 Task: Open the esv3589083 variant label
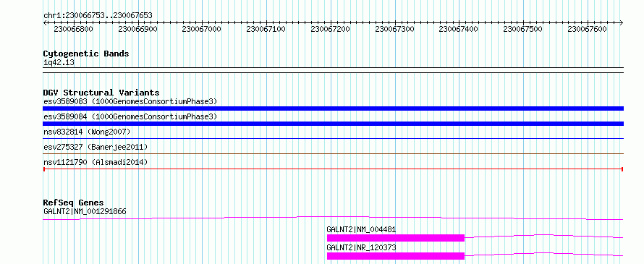(x=130, y=101)
